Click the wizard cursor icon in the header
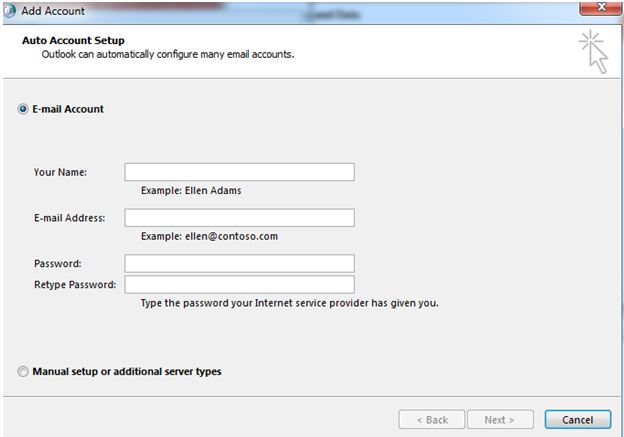Screen dimensions: 624x437 [x=594, y=52]
